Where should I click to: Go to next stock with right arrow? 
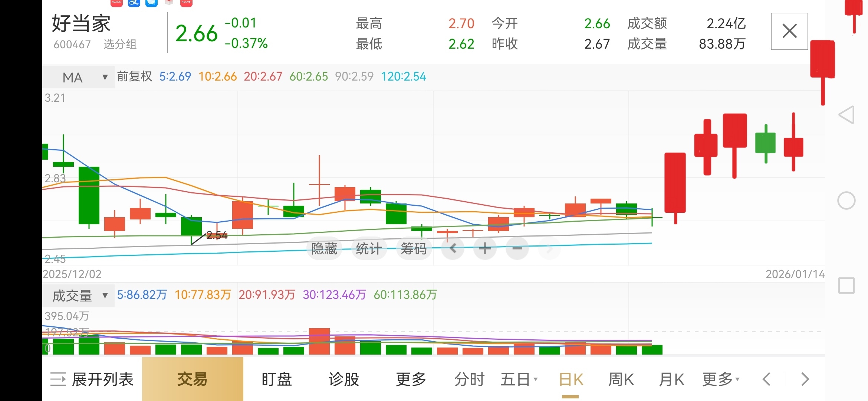point(805,379)
